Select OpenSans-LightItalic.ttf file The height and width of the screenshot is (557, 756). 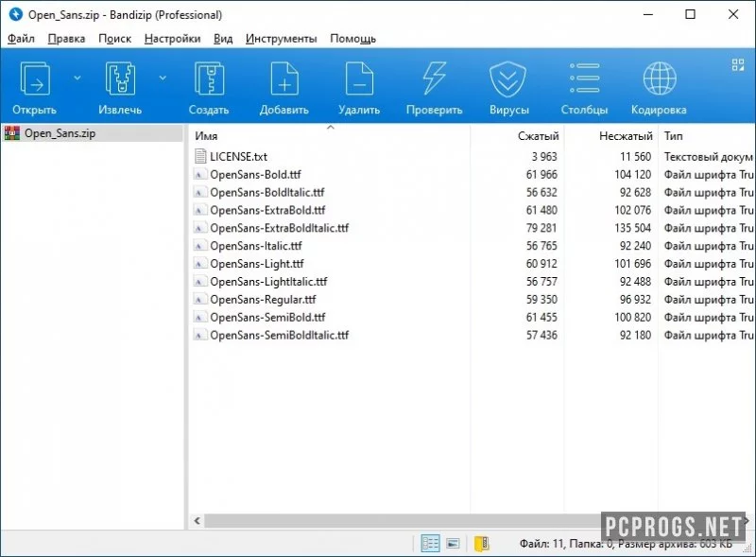click(268, 282)
